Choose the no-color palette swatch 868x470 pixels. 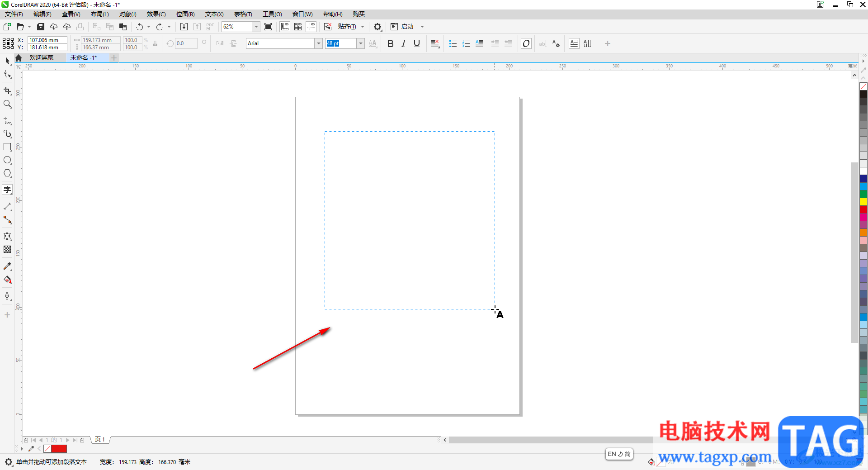click(863, 86)
